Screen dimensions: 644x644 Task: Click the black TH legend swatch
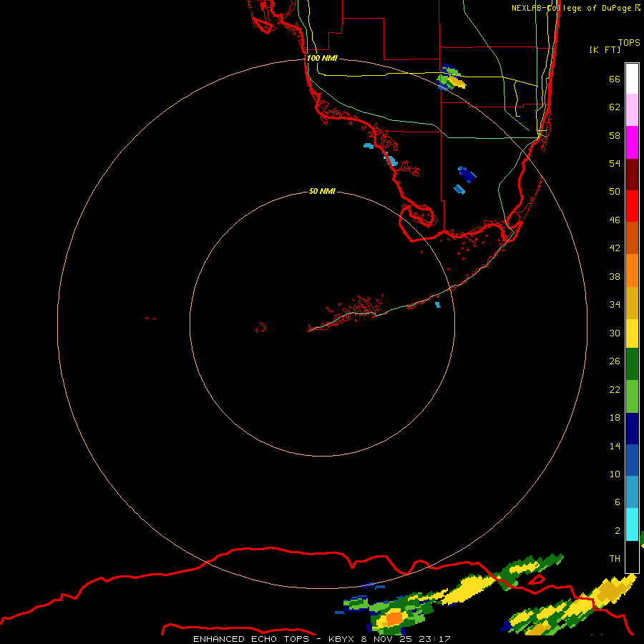[632, 557]
